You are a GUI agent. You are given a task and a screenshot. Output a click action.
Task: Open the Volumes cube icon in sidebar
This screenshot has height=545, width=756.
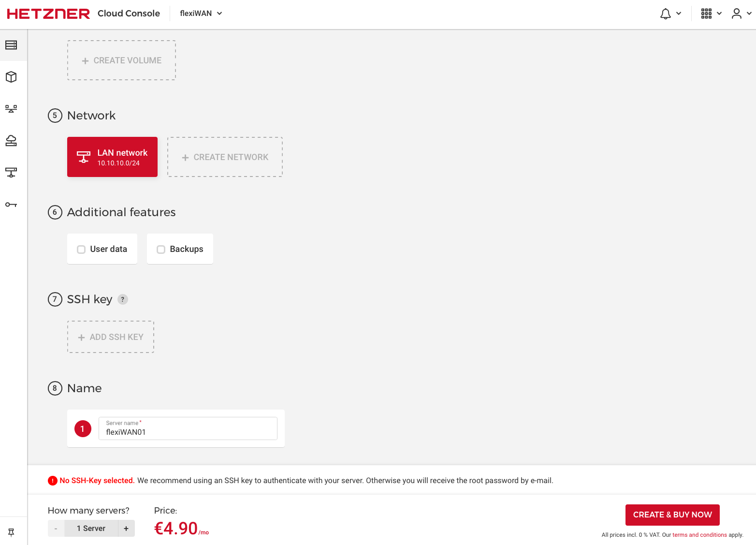click(11, 77)
